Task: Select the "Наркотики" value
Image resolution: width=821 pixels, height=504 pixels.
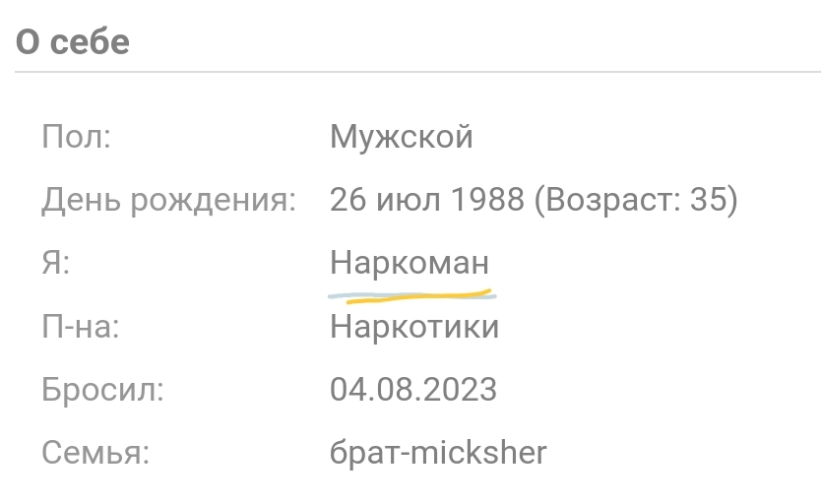Action: [414, 327]
